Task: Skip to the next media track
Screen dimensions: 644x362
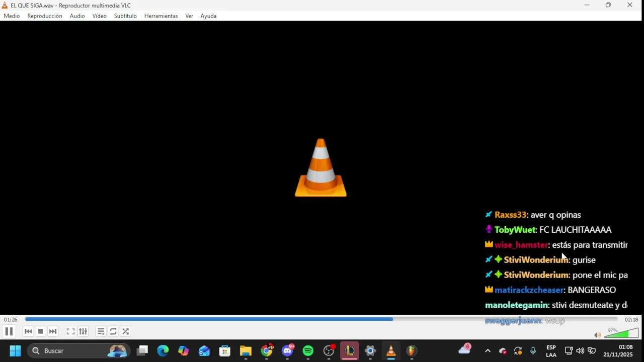Action: (x=52, y=331)
